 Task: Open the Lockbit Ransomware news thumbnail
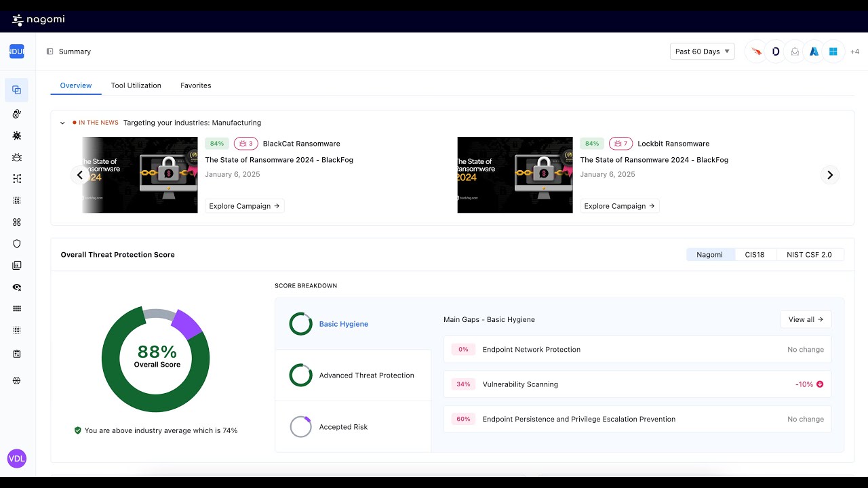coord(515,175)
